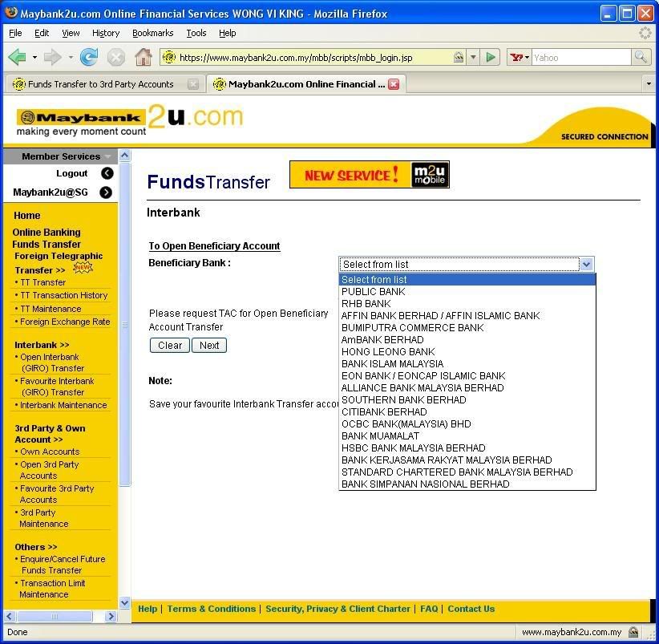659x644 pixels.
Task: Click the sidebar vertical scrollbar thumb
Action: pyautogui.click(x=125, y=325)
